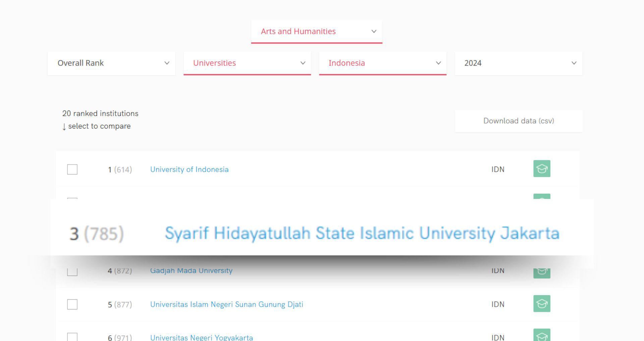Open the Arts and Humanities subject dropdown
This screenshot has width=644, height=341.
click(x=317, y=32)
